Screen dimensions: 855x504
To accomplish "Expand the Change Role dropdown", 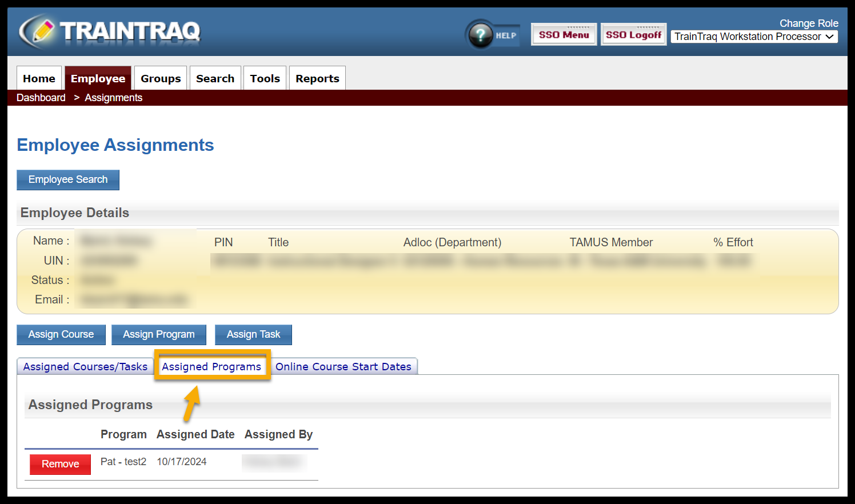I will tap(754, 37).
